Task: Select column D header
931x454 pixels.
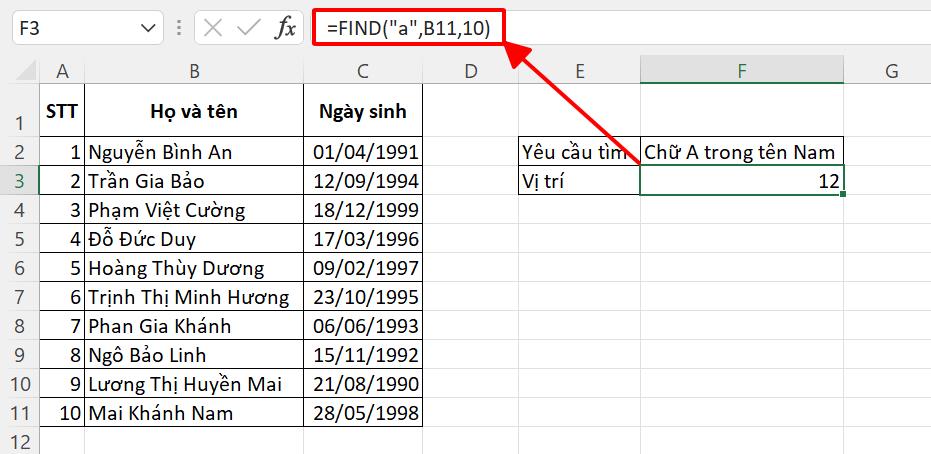Action: pos(470,71)
